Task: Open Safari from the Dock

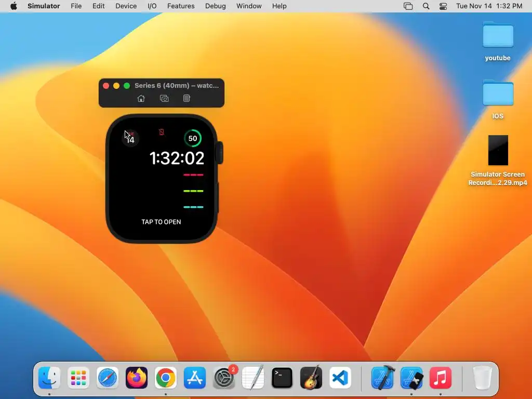Action: 108,378
